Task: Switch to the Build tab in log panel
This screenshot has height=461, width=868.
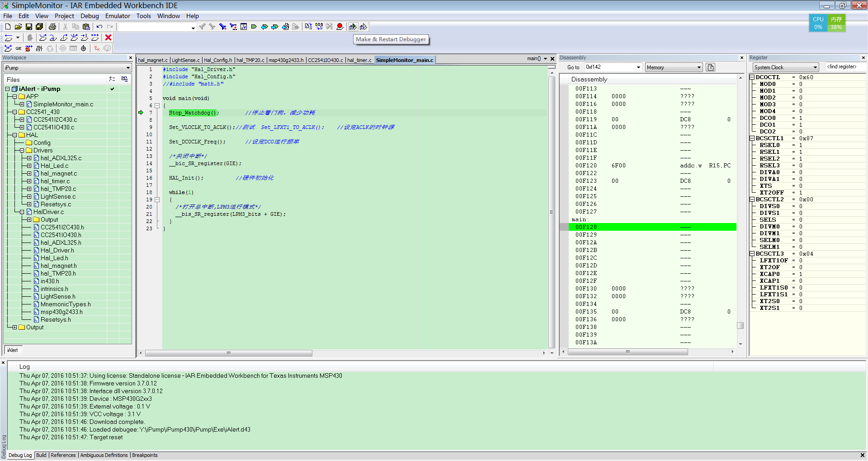Action: (41, 455)
